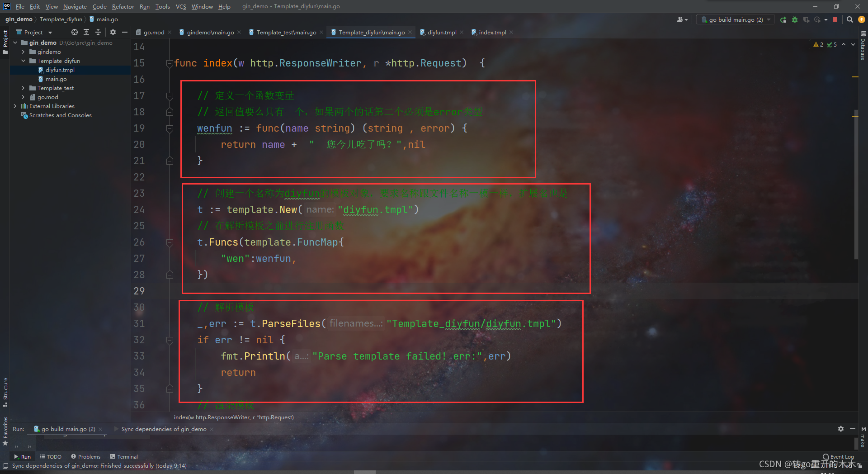Click gin_demo in the breadcrumb bar
The width and height of the screenshot is (868, 474).
click(x=19, y=19)
